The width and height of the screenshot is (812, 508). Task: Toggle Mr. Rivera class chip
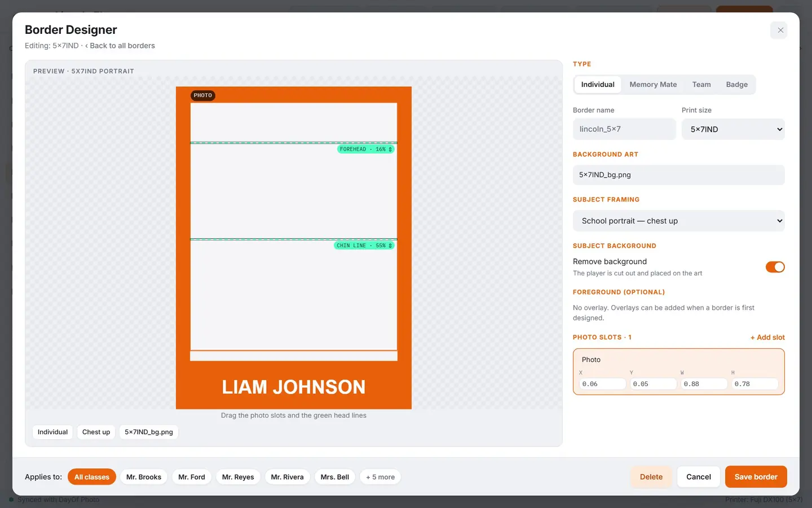(x=287, y=477)
